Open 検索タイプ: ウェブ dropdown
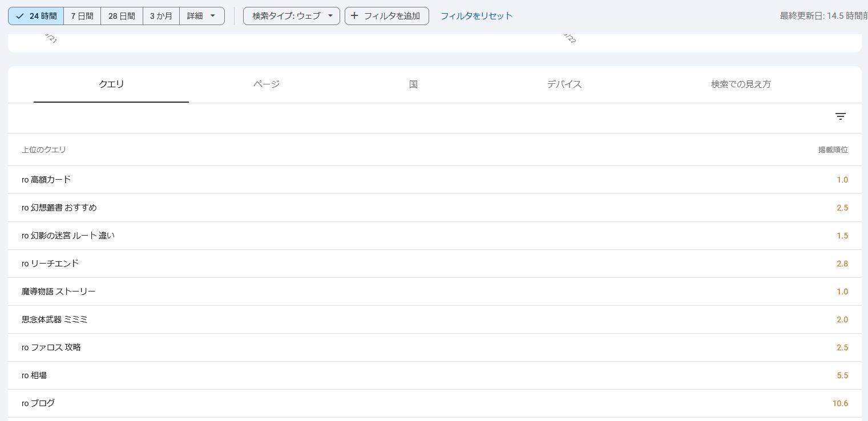The image size is (868, 421). pyautogui.click(x=291, y=16)
